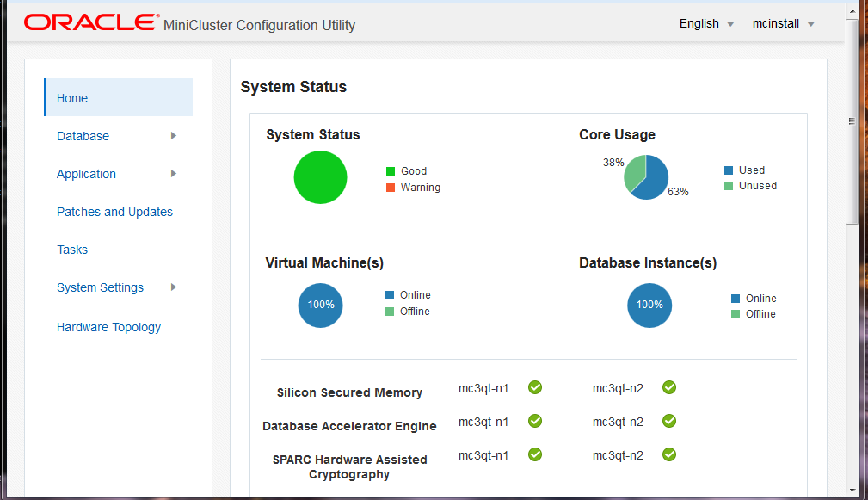Go to the Home page

118,97
